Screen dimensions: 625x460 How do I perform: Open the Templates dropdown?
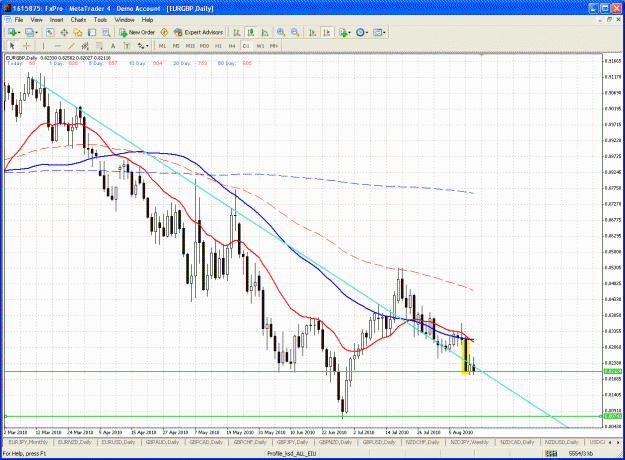coord(379,32)
